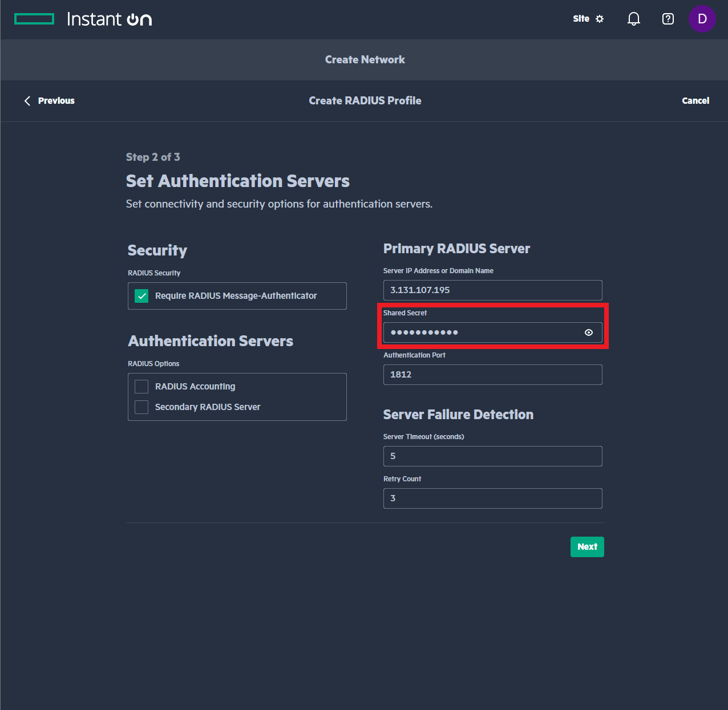This screenshot has height=710, width=728.
Task: Click the HPE green rectangle logo
Action: coord(34,19)
